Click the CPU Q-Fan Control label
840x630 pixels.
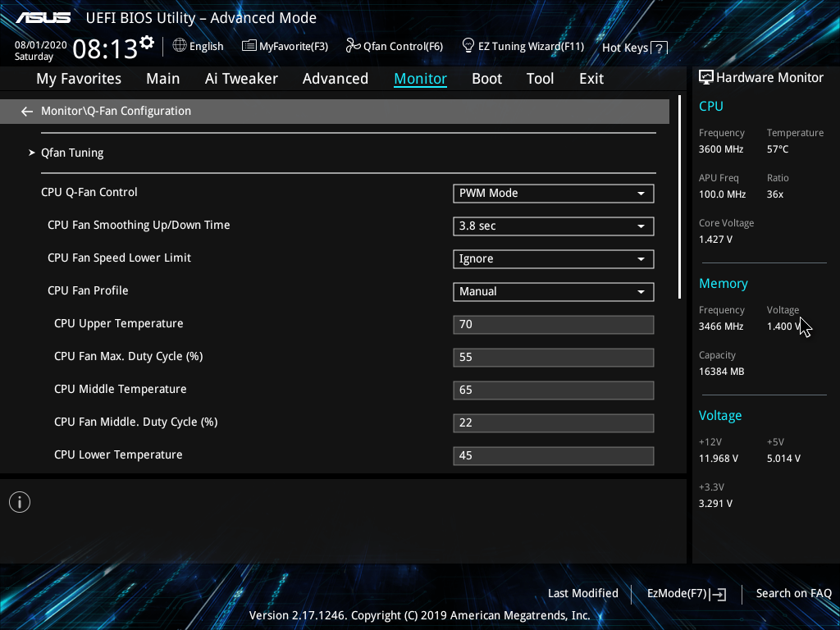click(89, 192)
